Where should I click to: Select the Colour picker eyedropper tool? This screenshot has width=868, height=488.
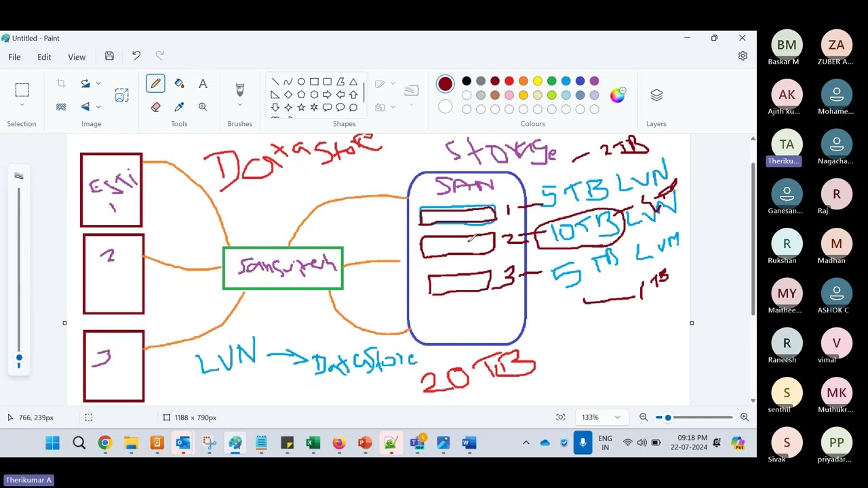(x=179, y=106)
